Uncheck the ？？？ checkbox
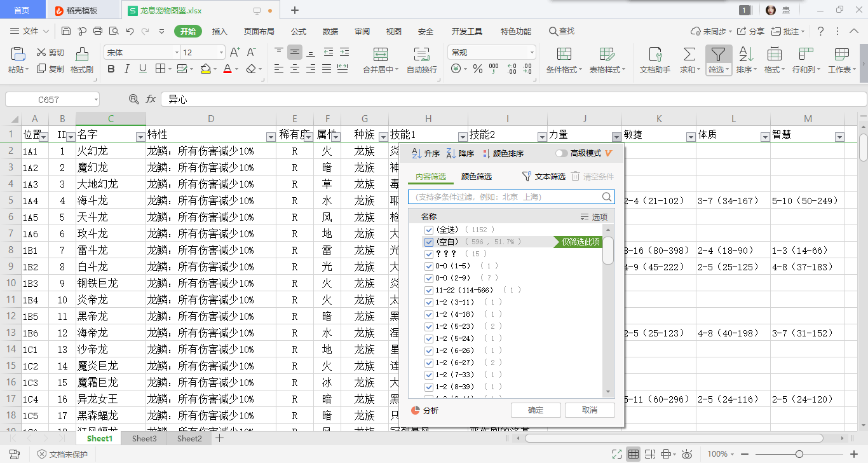This screenshot has height=463, width=868. pos(429,254)
